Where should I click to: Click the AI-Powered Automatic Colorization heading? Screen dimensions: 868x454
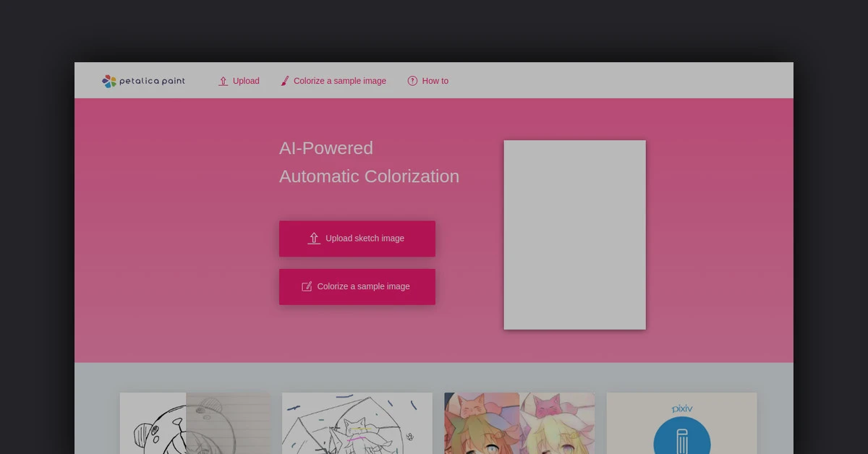click(369, 162)
